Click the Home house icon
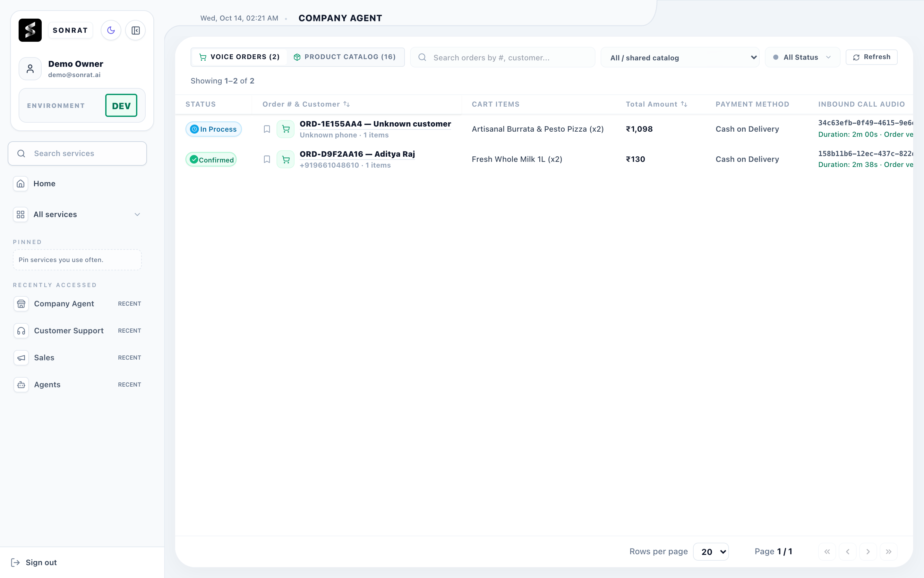 [x=21, y=183]
